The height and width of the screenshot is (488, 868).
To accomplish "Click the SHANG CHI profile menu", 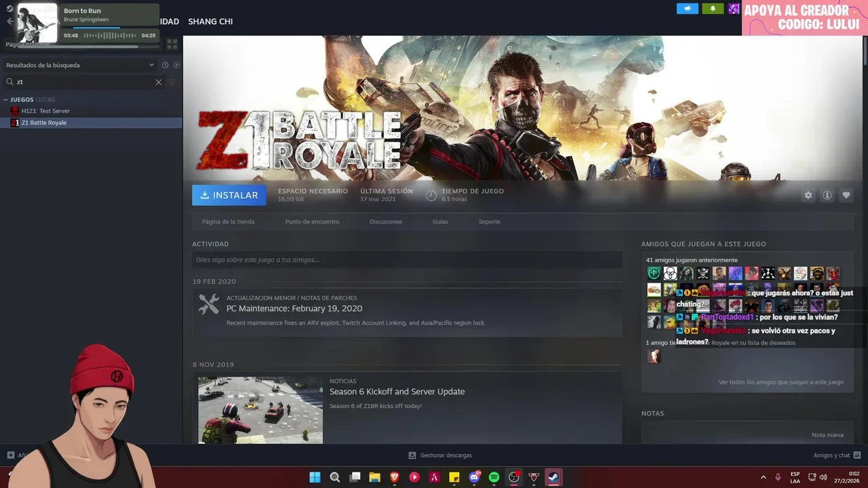I will (210, 22).
